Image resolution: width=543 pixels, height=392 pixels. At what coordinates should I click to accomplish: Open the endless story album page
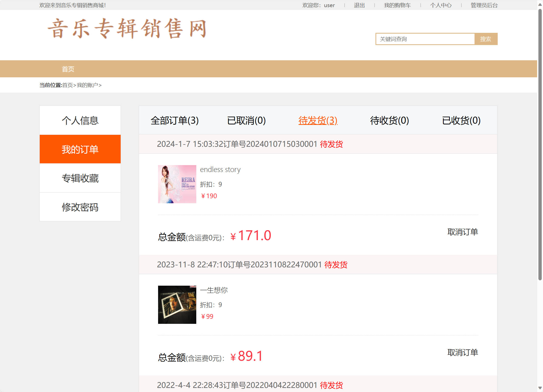pyautogui.click(x=220, y=169)
